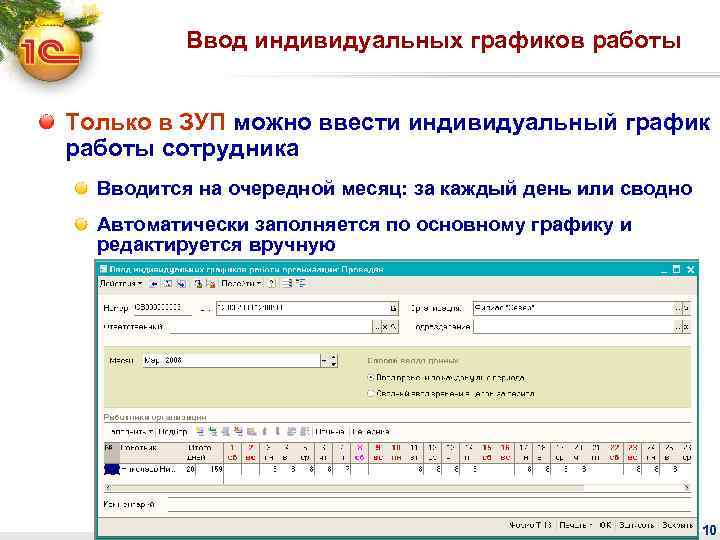Click the OK button

coord(605,525)
